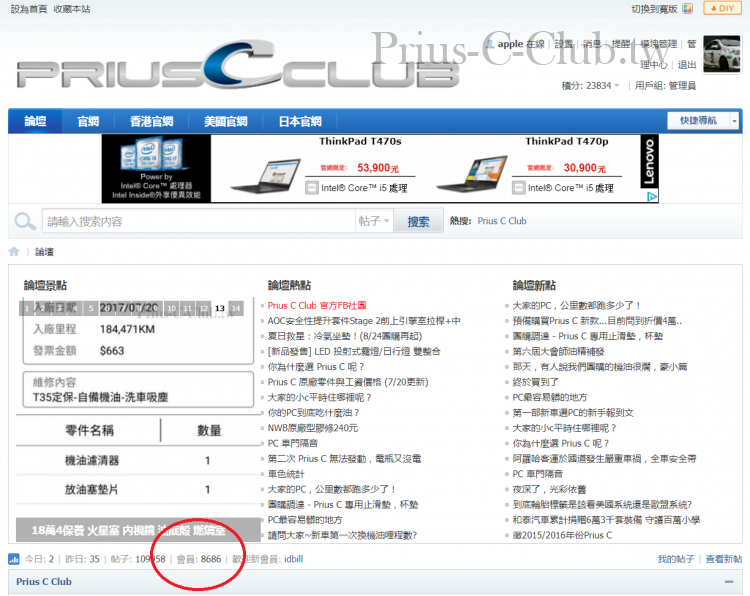
Task: Click the PriusC Club site logo
Action: [237, 66]
